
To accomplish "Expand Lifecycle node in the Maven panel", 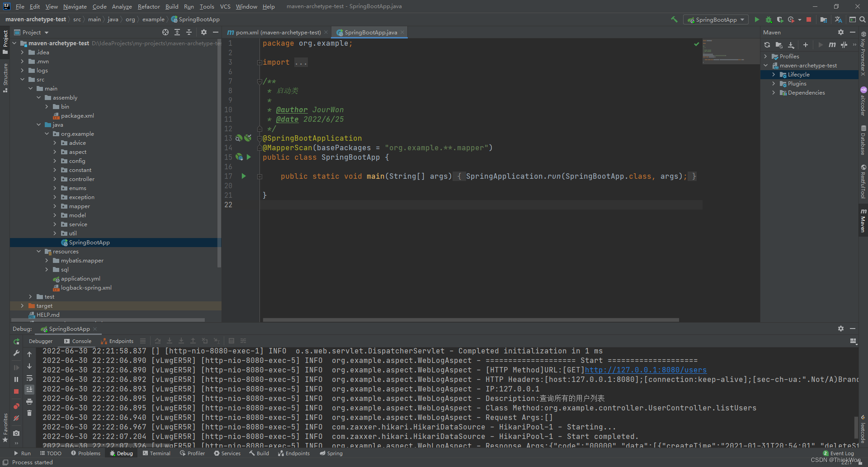I will (774, 75).
